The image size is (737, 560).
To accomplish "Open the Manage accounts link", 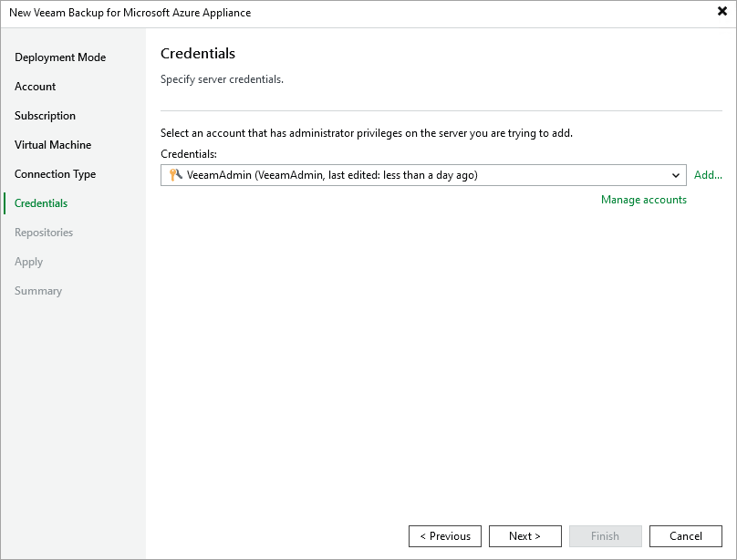I will 643,200.
